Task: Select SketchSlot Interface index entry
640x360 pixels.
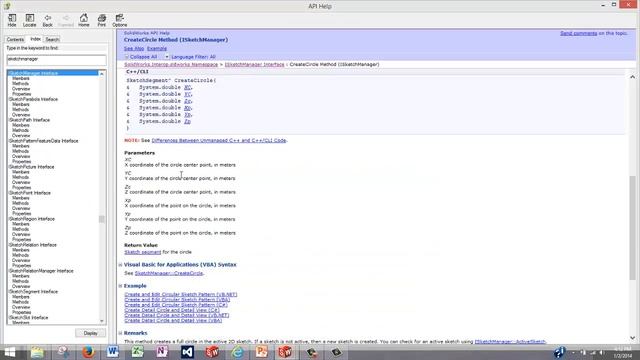Action: (28, 318)
